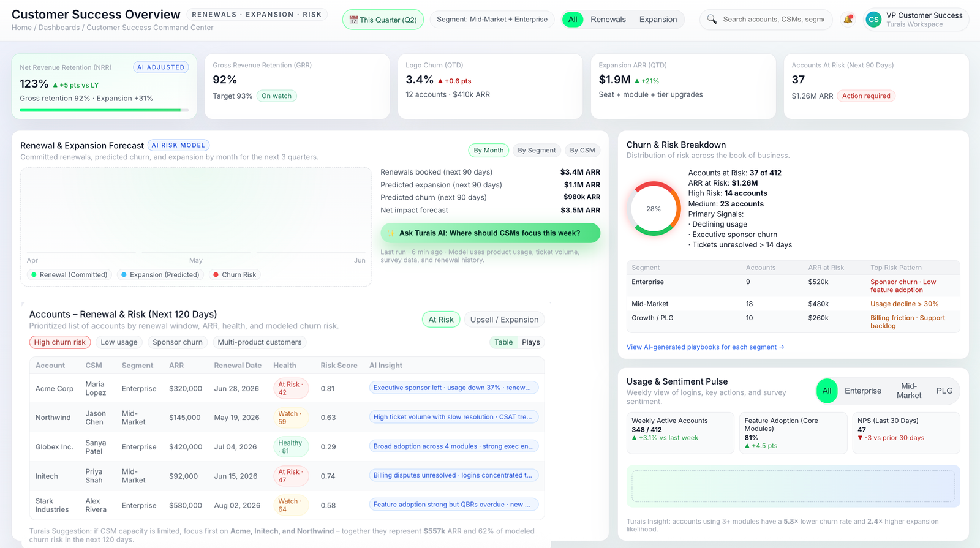Click the AI RISK MODEL badge

click(178, 145)
